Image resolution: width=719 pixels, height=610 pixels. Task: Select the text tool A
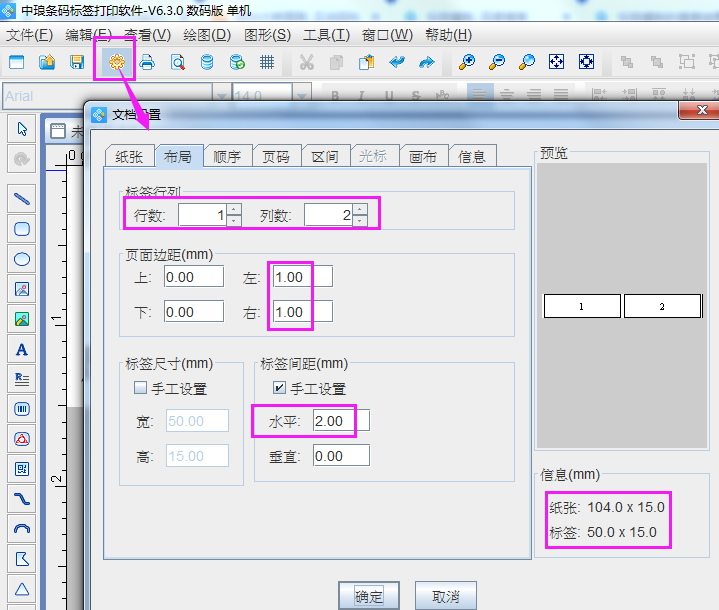[22, 349]
